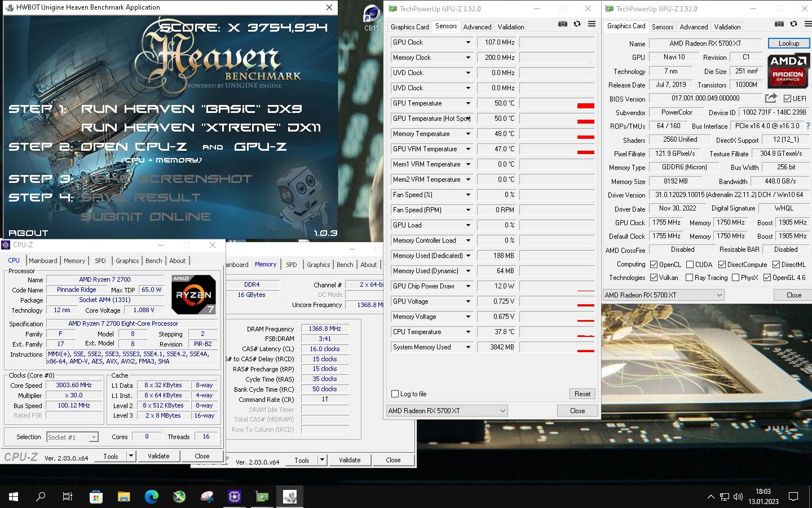Screen dimensions: 812x508
Task: Click Lookup button in GPU-Z
Action: tap(788, 43)
